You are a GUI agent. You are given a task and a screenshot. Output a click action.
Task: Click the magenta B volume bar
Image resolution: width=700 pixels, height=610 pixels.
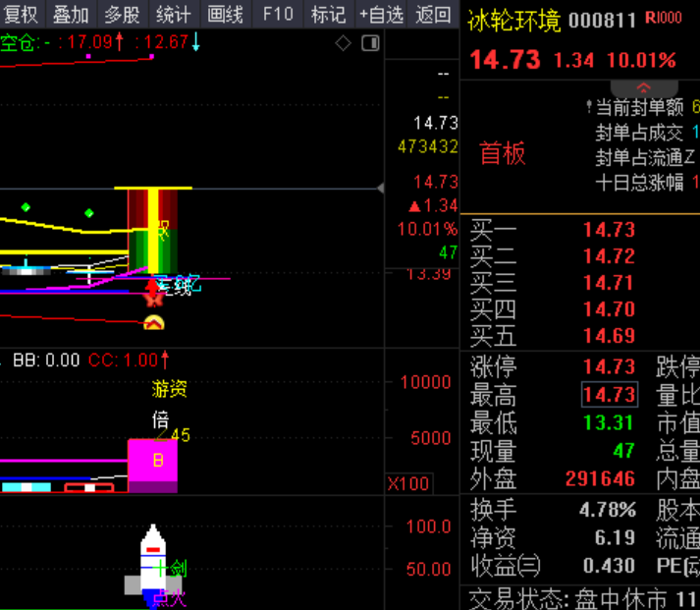[153, 466]
